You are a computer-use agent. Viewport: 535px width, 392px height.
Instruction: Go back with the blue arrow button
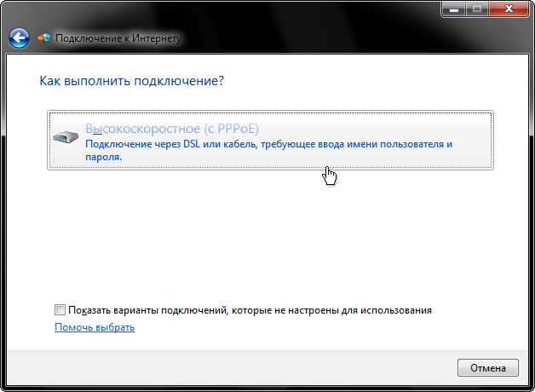19,37
